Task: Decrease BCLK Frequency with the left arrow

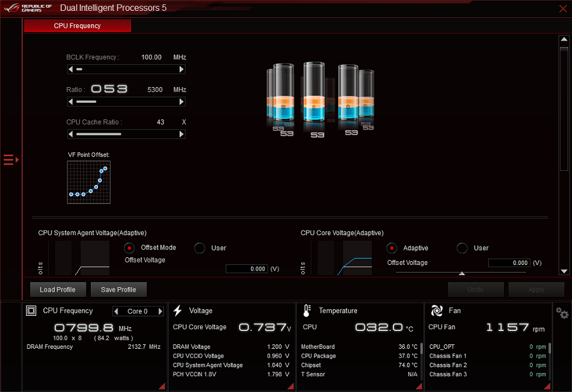Action: tap(71, 69)
